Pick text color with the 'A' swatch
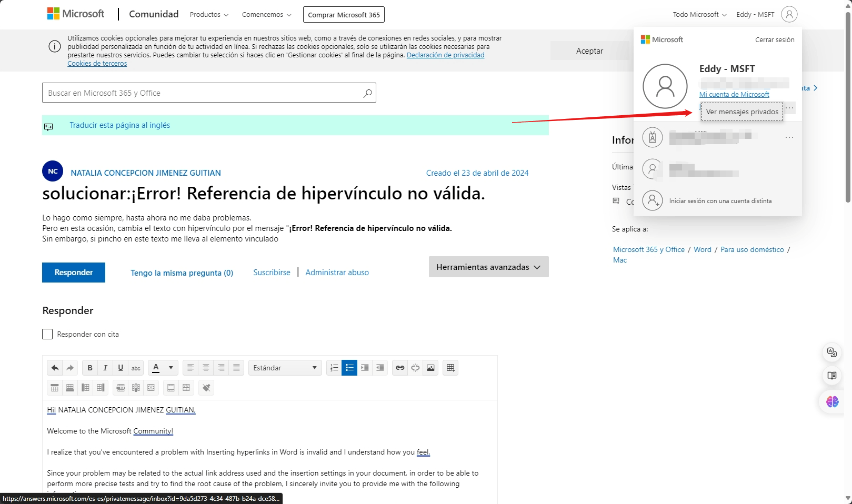Screen dimensions: 852x504 (156, 368)
